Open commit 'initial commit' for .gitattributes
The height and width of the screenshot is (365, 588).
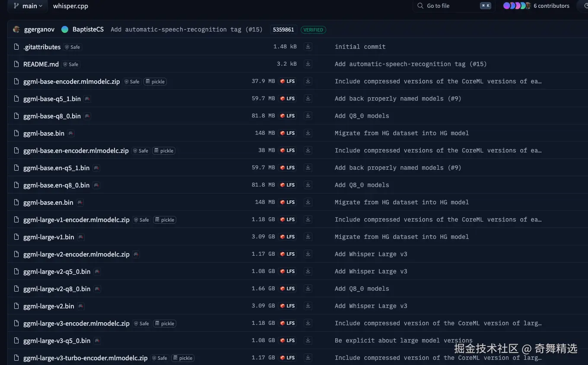[x=360, y=47]
